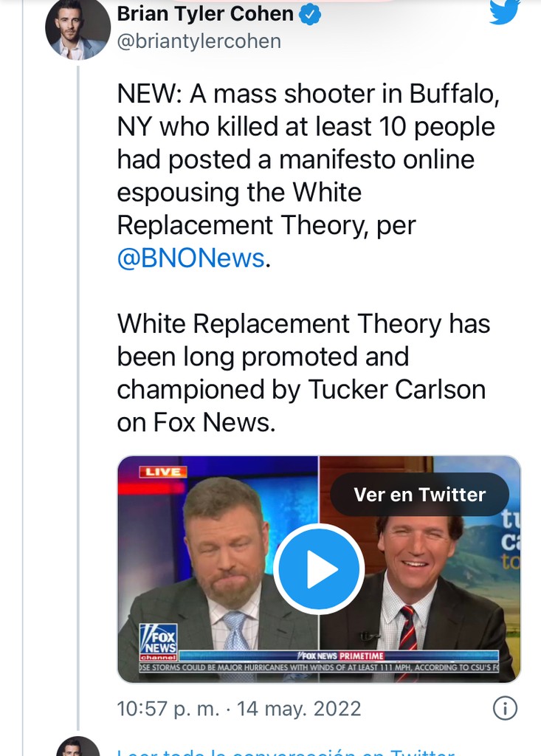This screenshot has height=756, width=541.
Task: Open the tweet info icon
Action: [505, 709]
